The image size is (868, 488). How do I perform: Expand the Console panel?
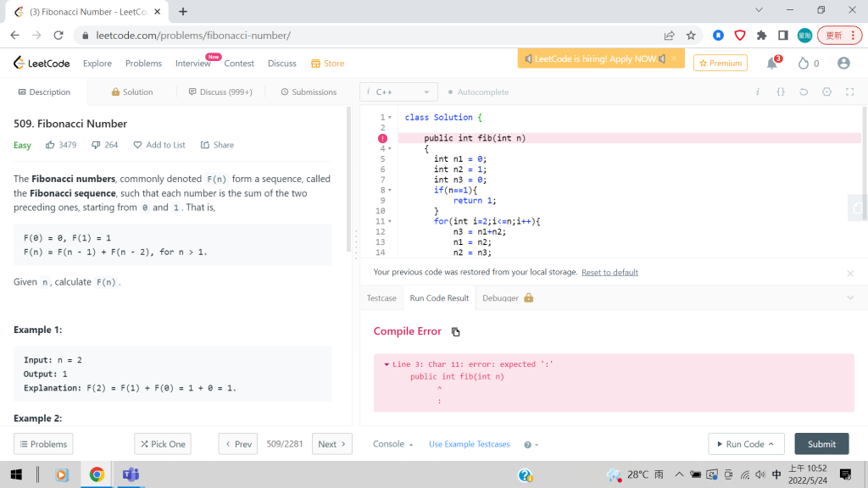pos(392,444)
